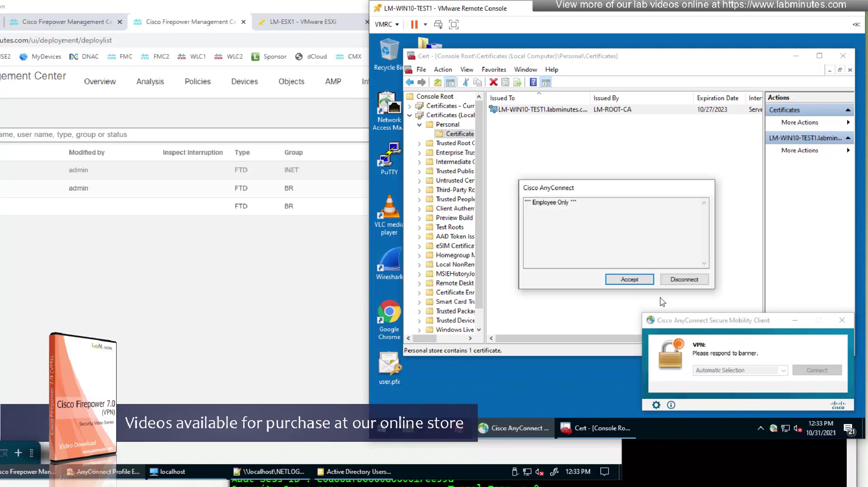
Task: Open the Action menu in MMC
Action: 443,69
